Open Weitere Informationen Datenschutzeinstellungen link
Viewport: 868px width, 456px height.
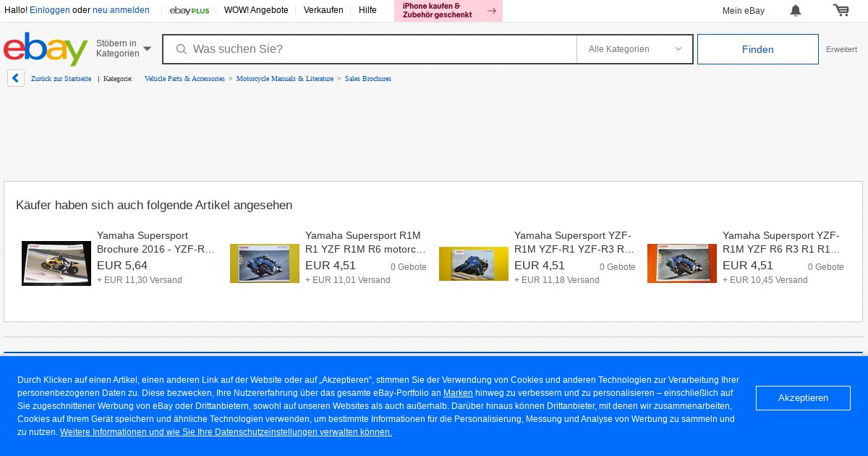pyautogui.click(x=226, y=432)
